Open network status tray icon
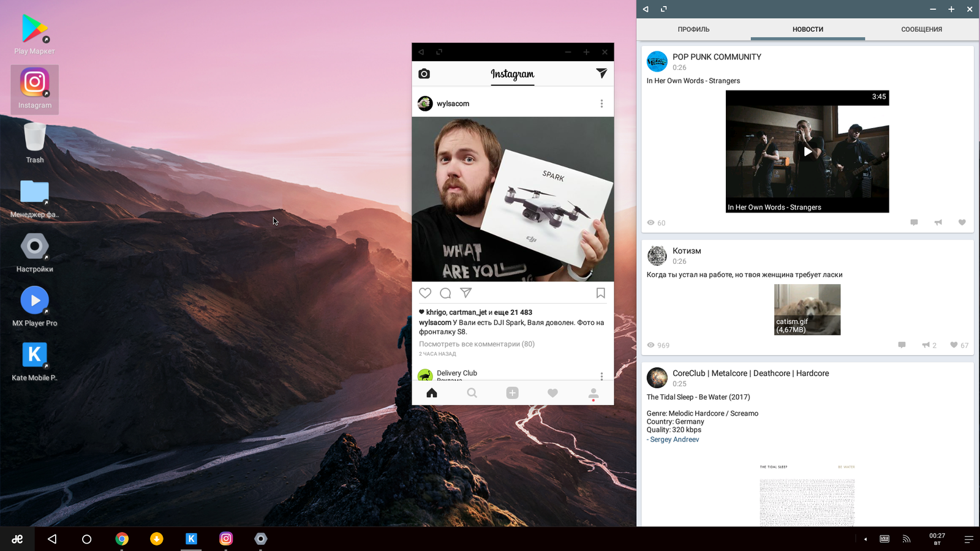This screenshot has height=551, width=980. 907,539
